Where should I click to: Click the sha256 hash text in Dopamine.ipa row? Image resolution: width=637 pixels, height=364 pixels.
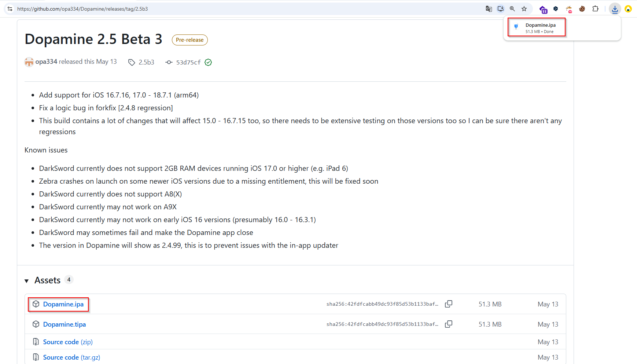pyautogui.click(x=382, y=304)
